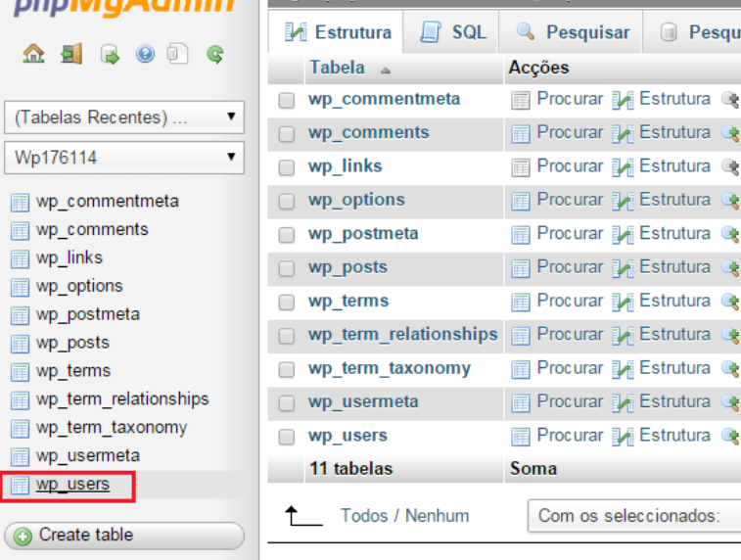Click the Todos link to select all

[x=363, y=516]
